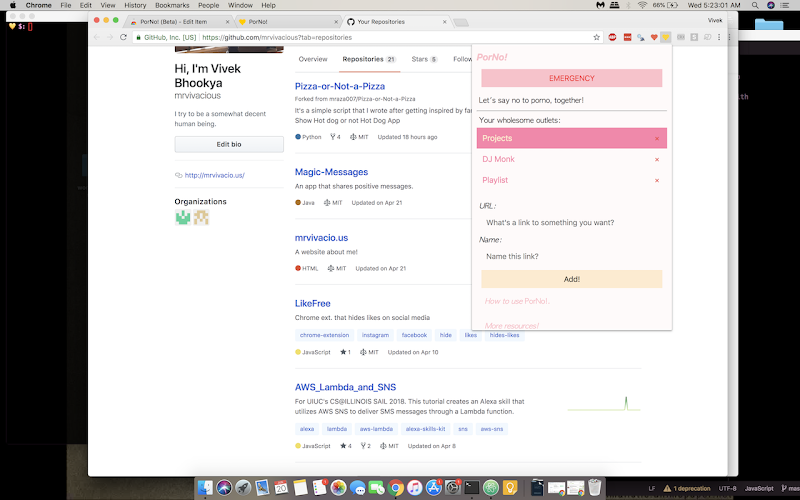Remove the Projects outlet with its x

tap(657, 139)
